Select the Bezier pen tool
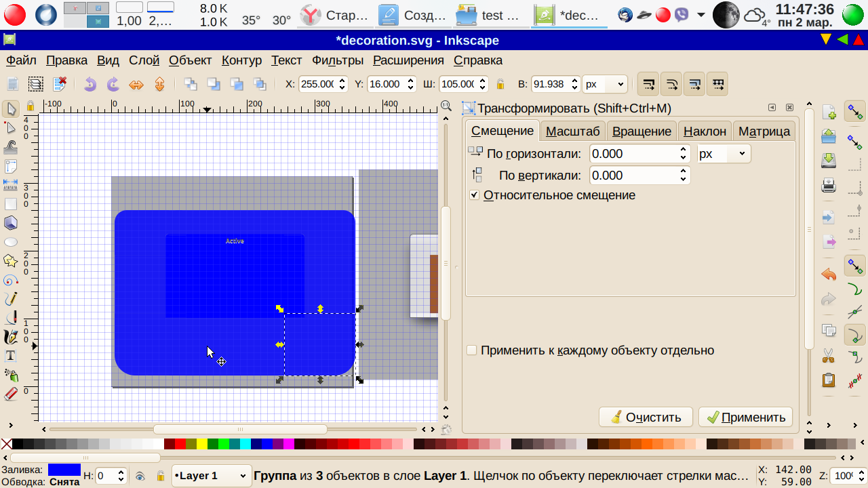 11,318
